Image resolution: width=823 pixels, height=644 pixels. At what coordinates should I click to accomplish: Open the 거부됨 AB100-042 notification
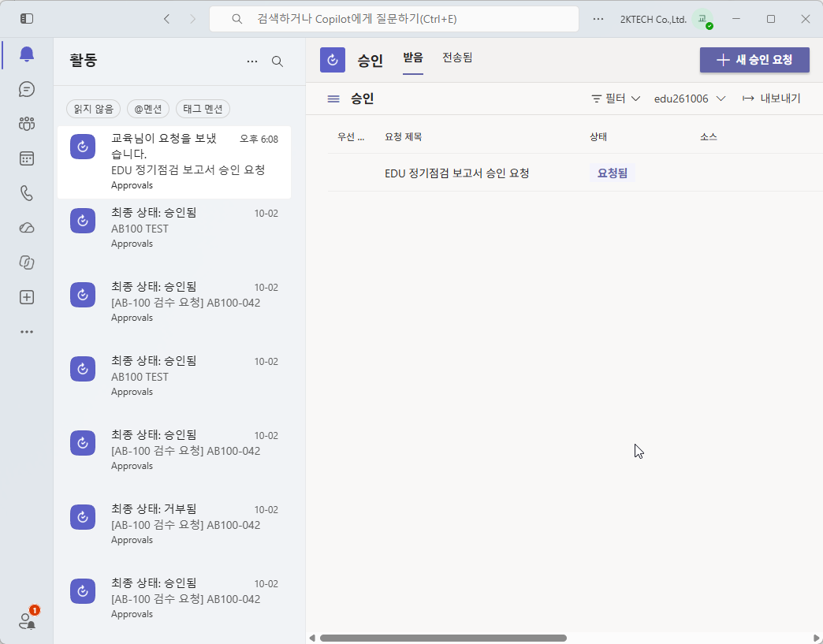[x=174, y=524]
